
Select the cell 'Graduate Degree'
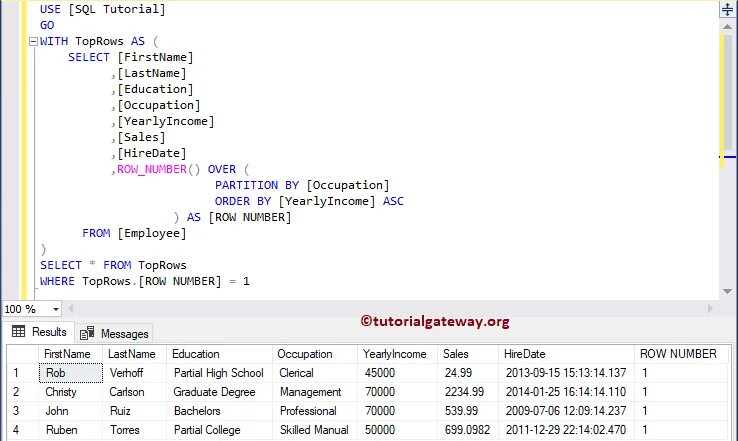click(219, 392)
